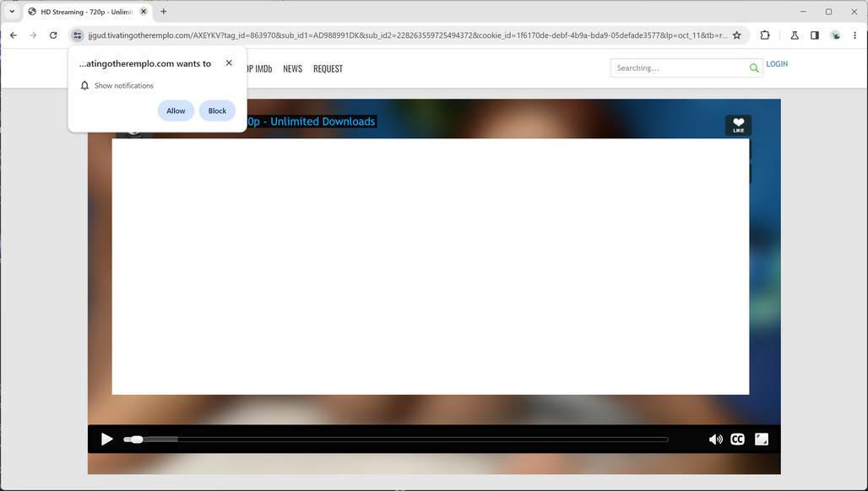This screenshot has width=868, height=491.
Task: Bookmark this page with the star icon
Action: click(x=735, y=35)
